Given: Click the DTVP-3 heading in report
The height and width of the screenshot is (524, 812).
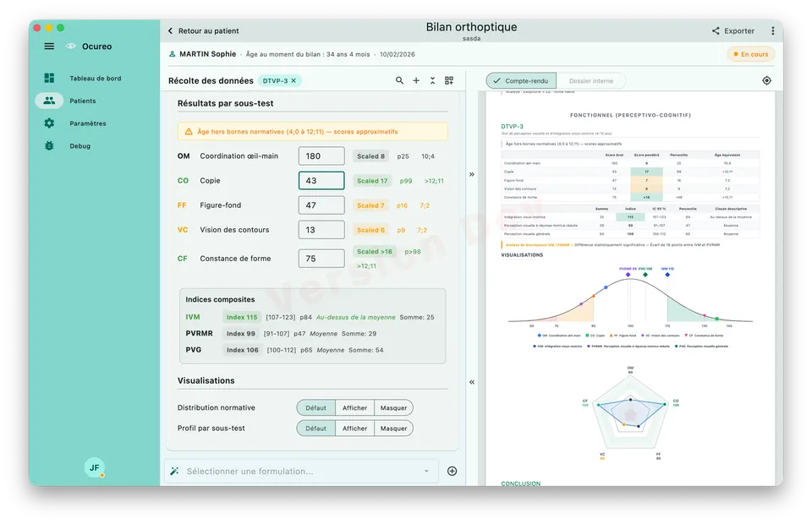Looking at the screenshot, I should pos(513,126).
